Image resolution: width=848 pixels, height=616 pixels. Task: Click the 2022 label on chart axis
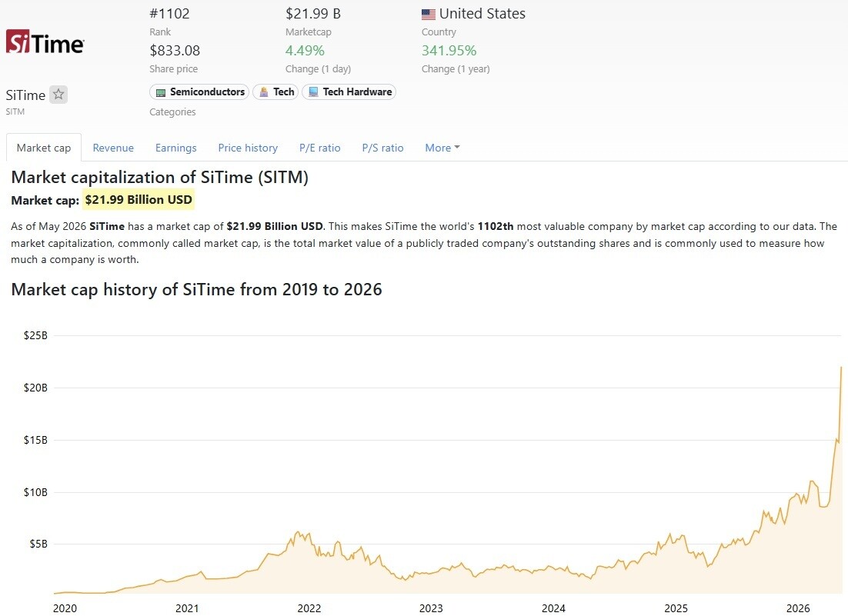click(x=309, y=608)
